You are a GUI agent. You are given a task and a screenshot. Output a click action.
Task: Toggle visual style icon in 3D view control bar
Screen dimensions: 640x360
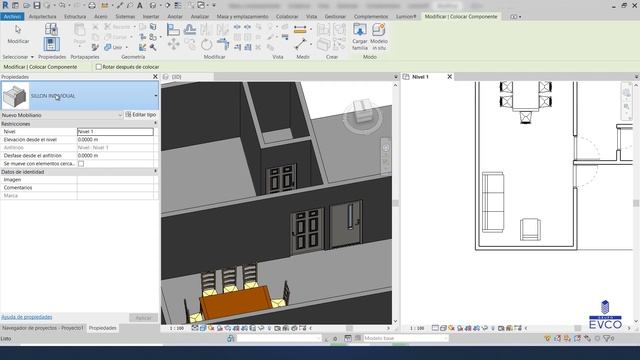202,328
